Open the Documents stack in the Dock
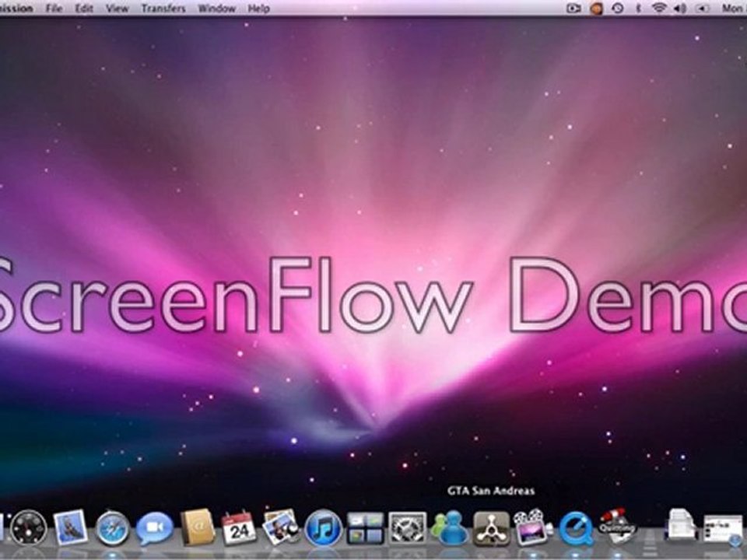The height and width of the screenshot is (560, 747). point(682,526)
